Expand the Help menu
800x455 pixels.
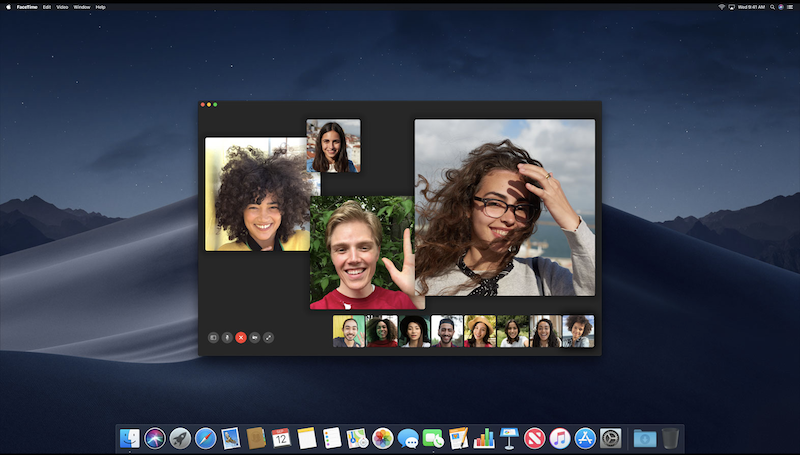click(100, 7)
